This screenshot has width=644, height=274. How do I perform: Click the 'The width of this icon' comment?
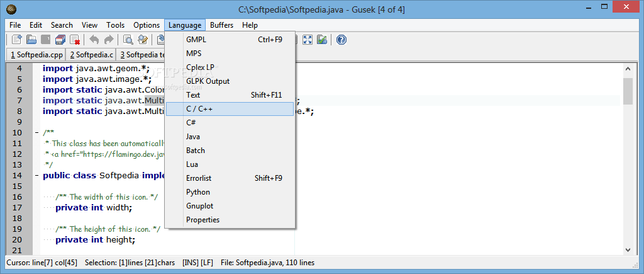(107, 197)
